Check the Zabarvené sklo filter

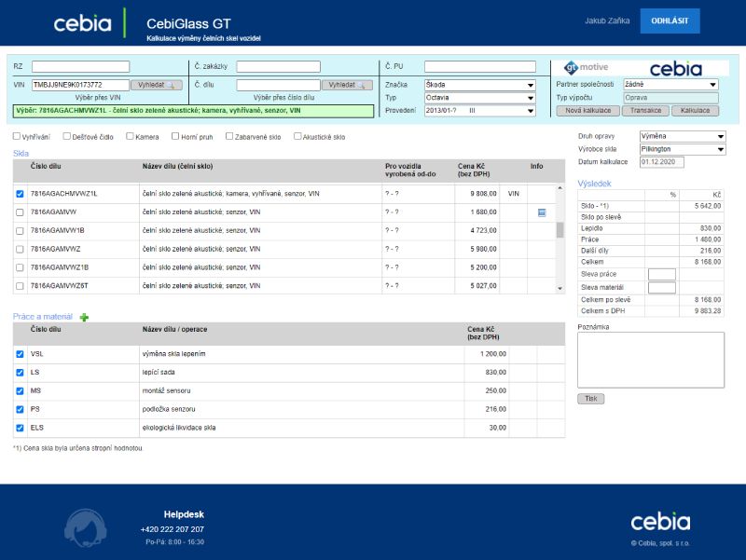tap(229, 136)
